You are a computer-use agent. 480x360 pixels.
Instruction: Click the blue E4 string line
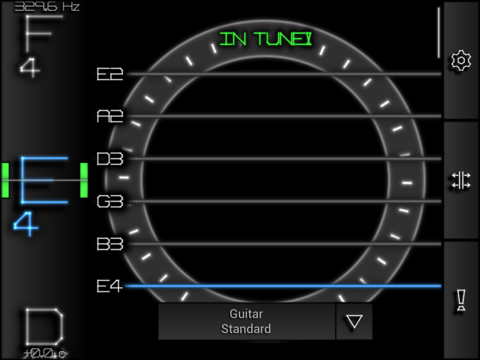coord(283,286)
